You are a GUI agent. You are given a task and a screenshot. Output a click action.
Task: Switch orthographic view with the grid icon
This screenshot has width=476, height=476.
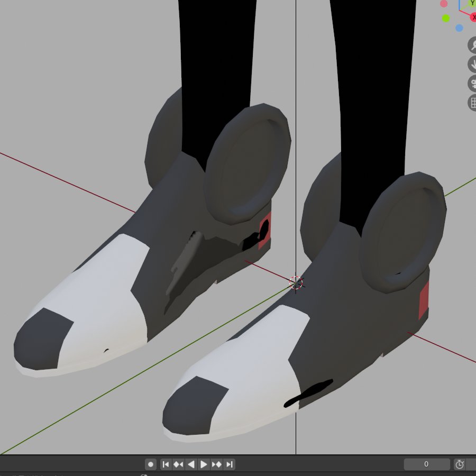pyautogui.click(x=472, y=103)
